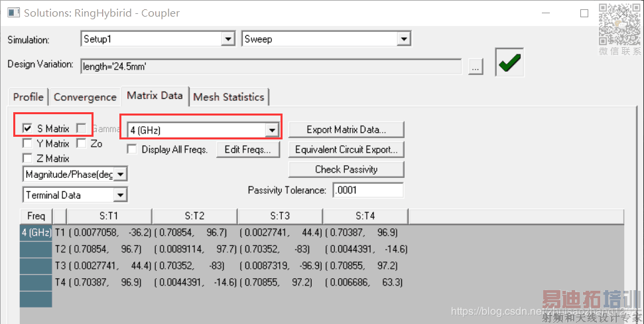The height and width of the screenshot is (324, 644).
Task: Click T3 row S:T3 value 0.0087319
Action: [x=267, y=266]
